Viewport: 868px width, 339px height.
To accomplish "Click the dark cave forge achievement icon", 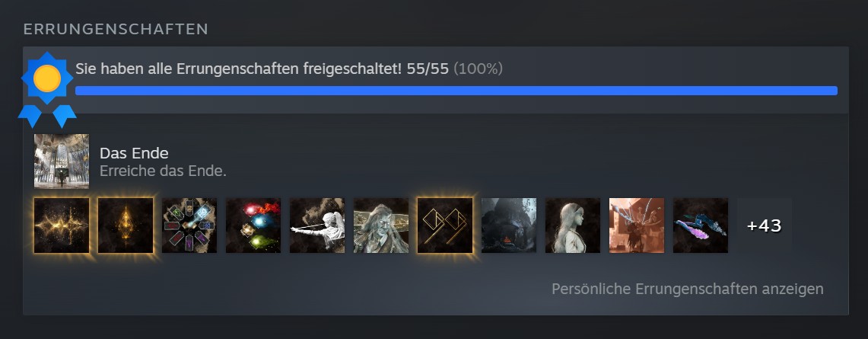I will 509,225.
